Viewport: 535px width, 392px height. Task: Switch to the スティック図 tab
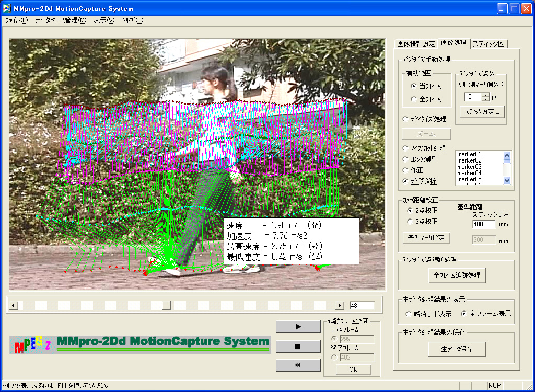[x=489, y=44]
